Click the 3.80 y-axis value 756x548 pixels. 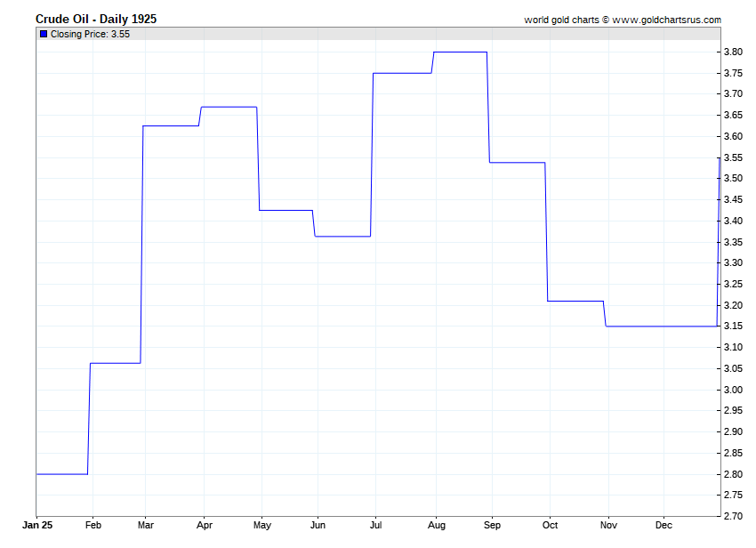(x=734, y=52)
